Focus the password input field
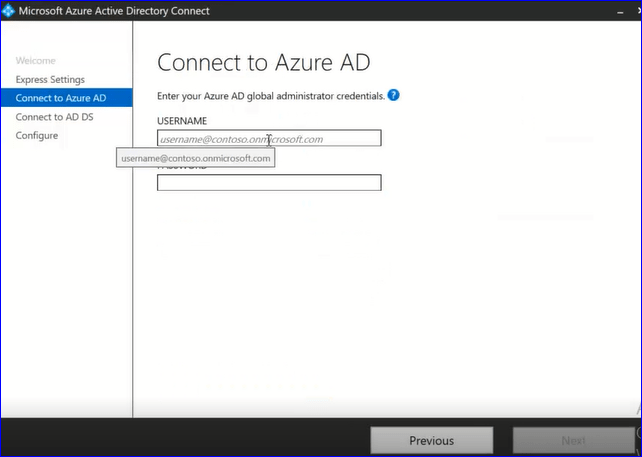The image size is (642, 457). [269, 183]
